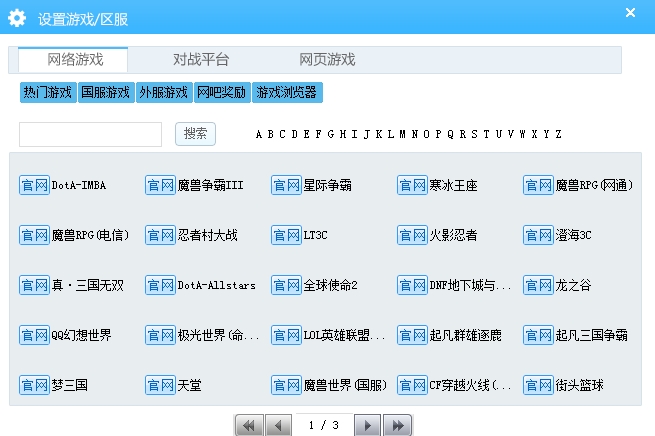Filter games by letter L

point(391,134)
